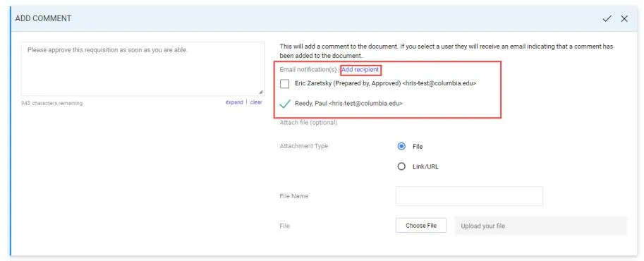The width and height of the screenshot is (644, 261).
Task: Uncheck Reedy, Paul email notification
Action: point(285,104)
